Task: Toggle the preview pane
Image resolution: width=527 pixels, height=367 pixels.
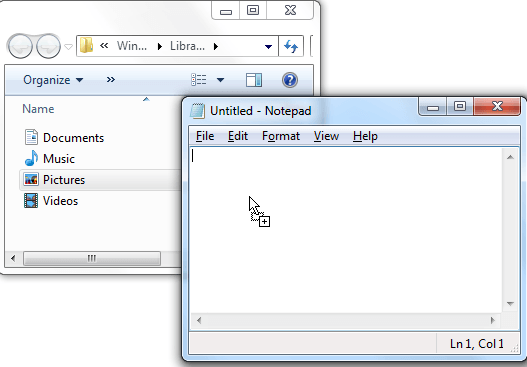Action: pyautogui.click(x=254, y=80)
